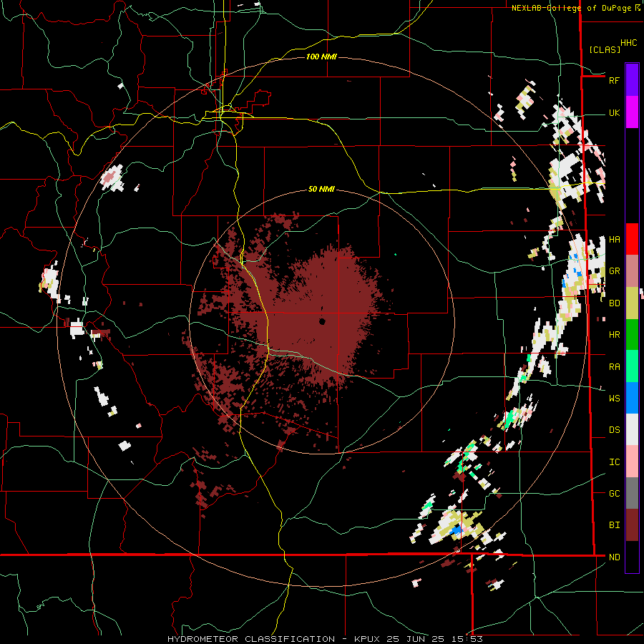
Task: Click the IC pink legend color block
Action: (x=632, y=462)
